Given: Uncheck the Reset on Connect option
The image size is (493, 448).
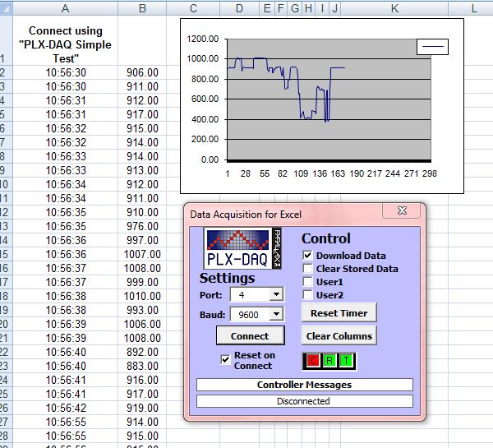Looking at the screenshot, I should pyautogui.click(x=225, y=360).
